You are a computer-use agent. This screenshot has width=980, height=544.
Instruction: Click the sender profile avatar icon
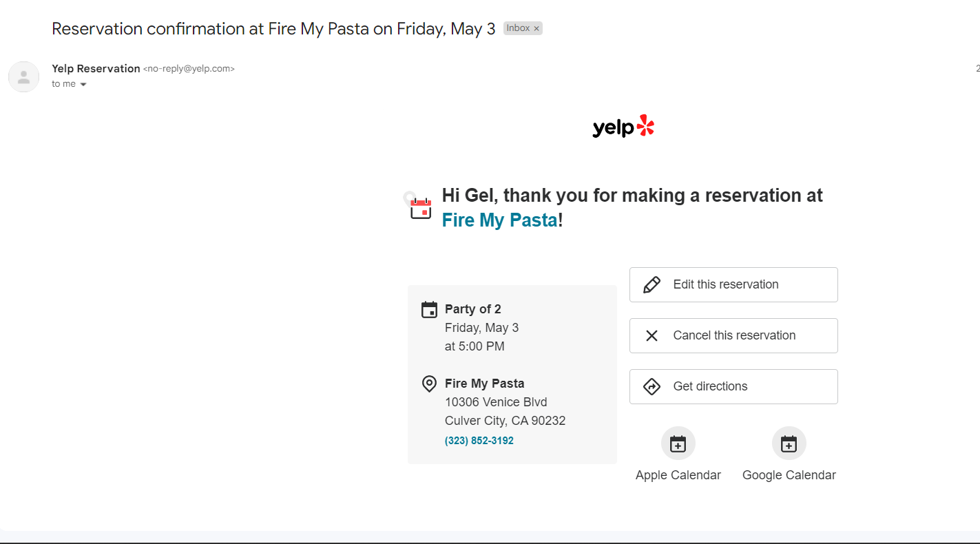click(x=23, y=76)
